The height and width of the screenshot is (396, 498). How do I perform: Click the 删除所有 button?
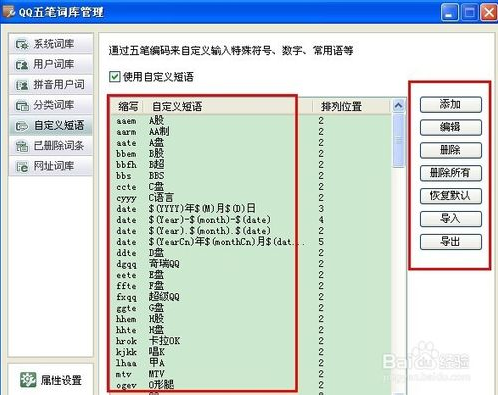(451, 173)
